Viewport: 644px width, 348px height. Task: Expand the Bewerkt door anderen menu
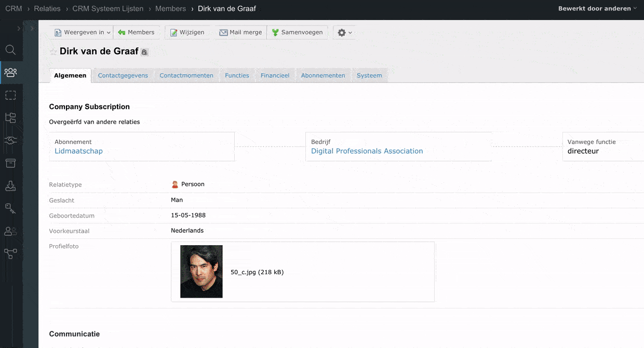point(597,8)
